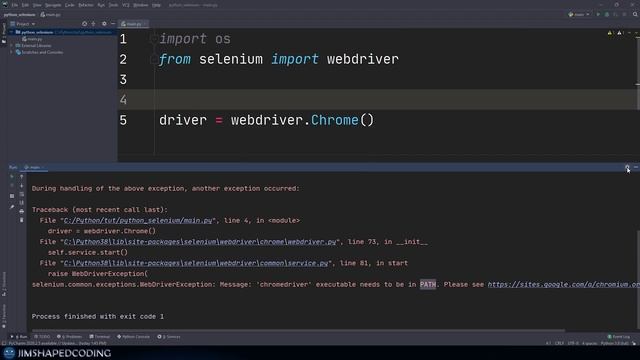
Task: Click the yellow warnings indicator in editor
Action: point(610,33)
